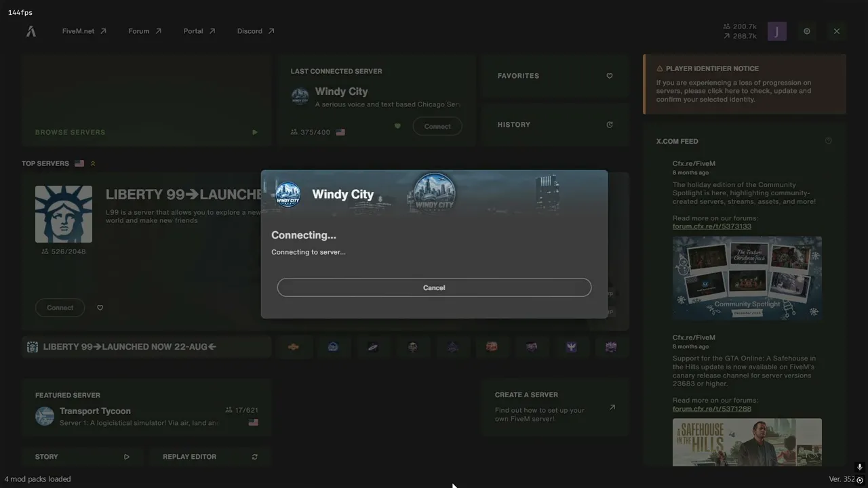The height and width of the screenshot is (488, 868).
Task: Click the Replay Editor refresh icon
Action: 255,457
